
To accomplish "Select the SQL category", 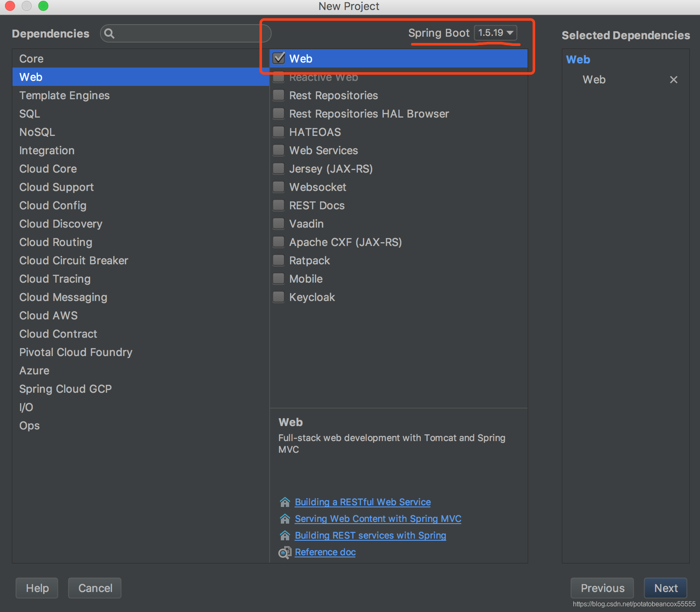I will [x=141, y=114].
